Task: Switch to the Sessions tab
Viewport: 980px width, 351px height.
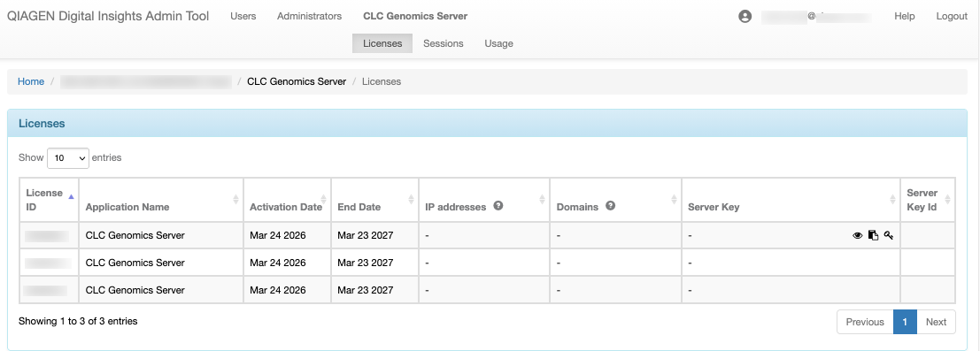Action: pyautogui.click(x=444, y=43)
